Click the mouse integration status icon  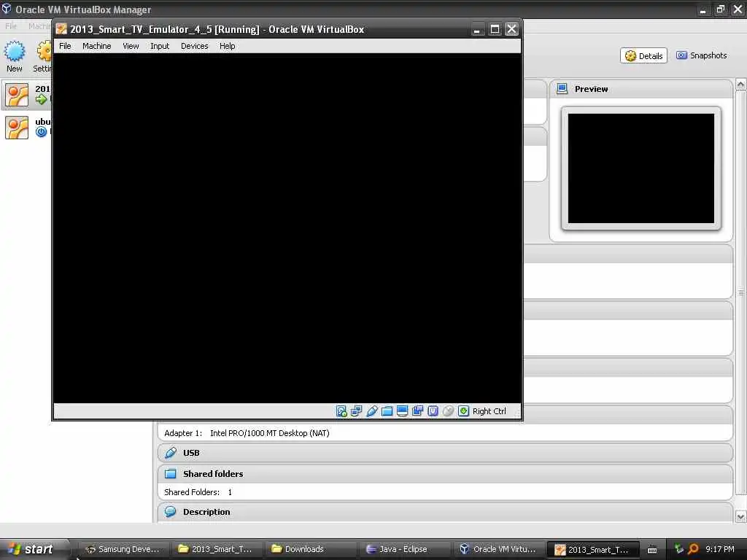tap(448, 411)
